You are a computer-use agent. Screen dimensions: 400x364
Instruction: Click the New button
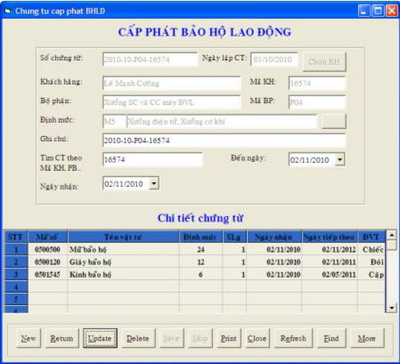click(29, 338)
